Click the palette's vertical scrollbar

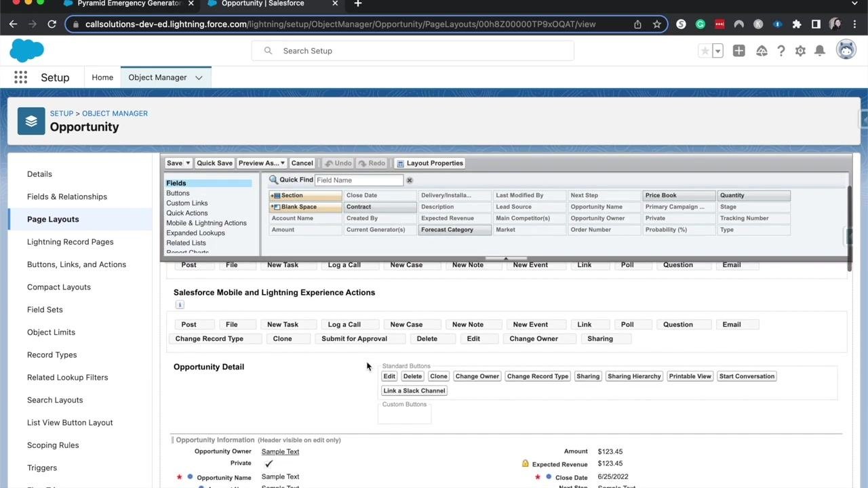tap(850, 229)
